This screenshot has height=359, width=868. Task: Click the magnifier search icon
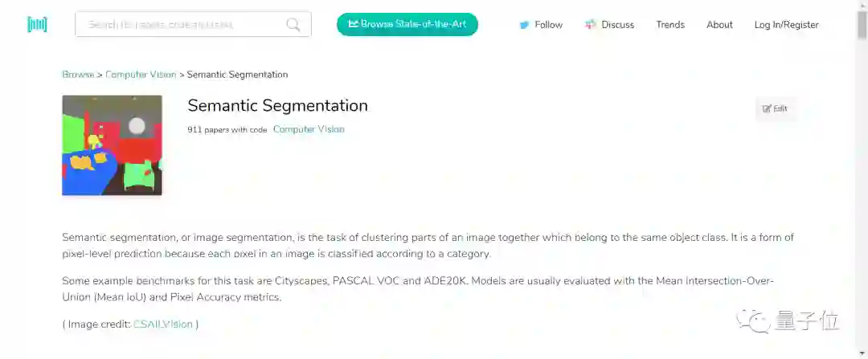click(293, 24)
